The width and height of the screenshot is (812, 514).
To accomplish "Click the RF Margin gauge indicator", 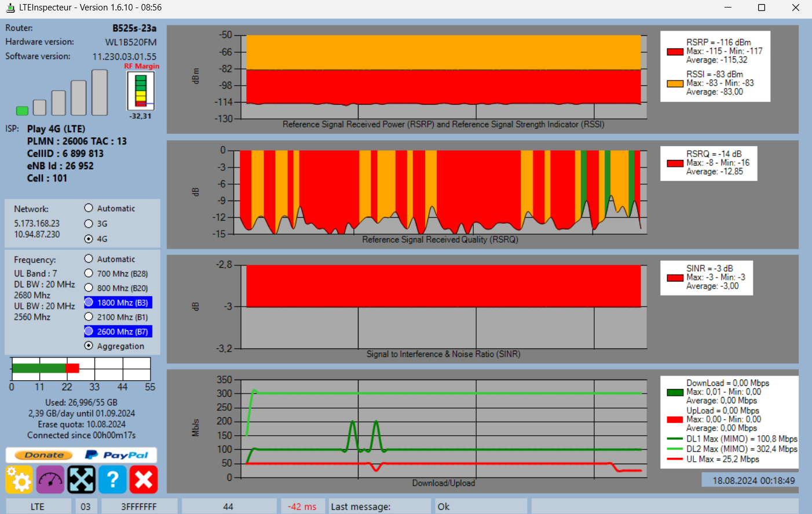I will point(141,90).
